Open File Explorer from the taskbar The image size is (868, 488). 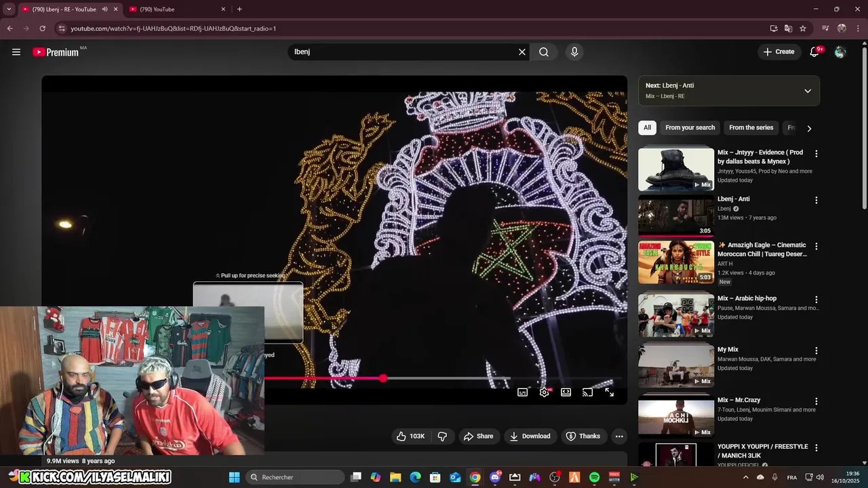point(395,477)
